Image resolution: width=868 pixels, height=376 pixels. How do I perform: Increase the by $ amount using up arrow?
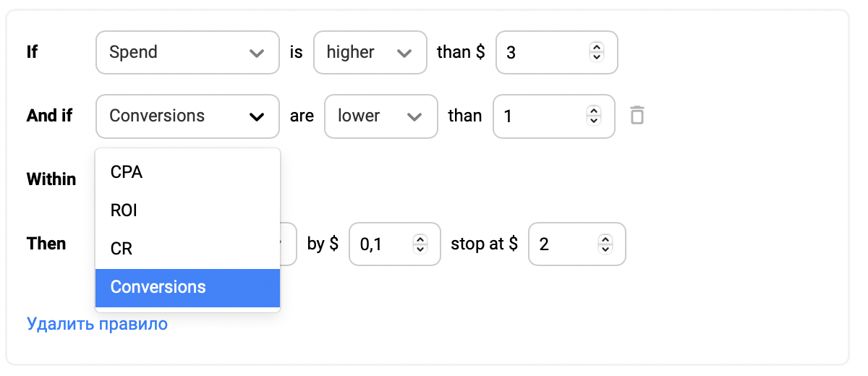coord(420,239)
